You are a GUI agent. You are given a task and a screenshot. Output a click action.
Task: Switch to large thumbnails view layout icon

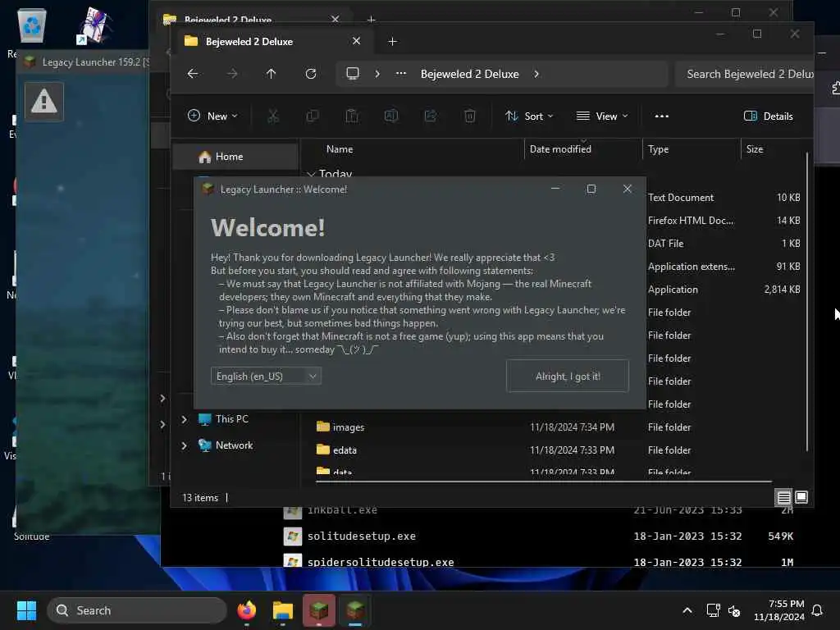(801, 498)
